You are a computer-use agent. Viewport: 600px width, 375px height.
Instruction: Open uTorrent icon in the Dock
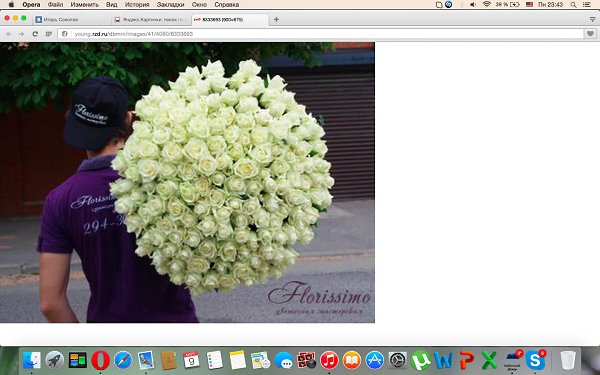pyautogui.click(x=421, y=360)
